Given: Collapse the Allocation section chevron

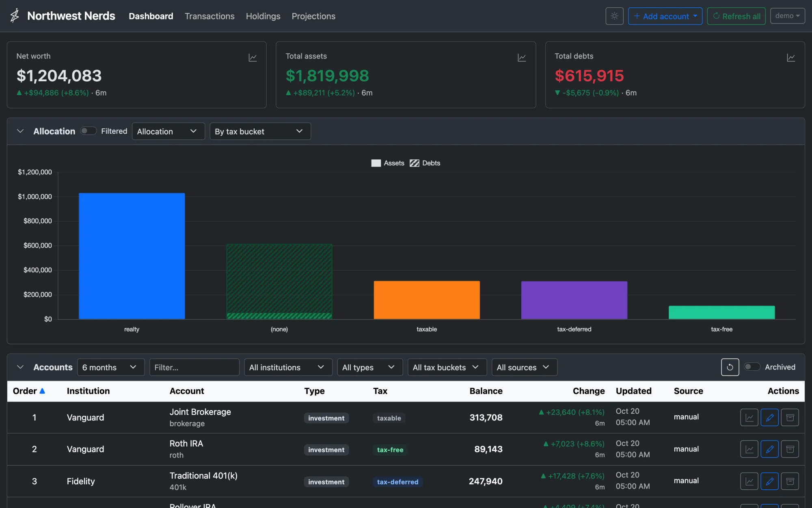Looking at the screenshot, I should (x=20, y=131).
